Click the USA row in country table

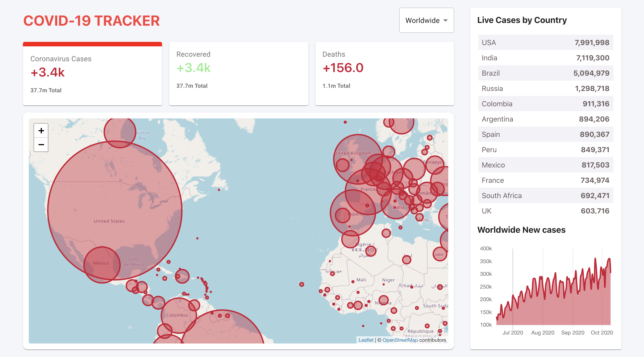(x=545, y=43)
